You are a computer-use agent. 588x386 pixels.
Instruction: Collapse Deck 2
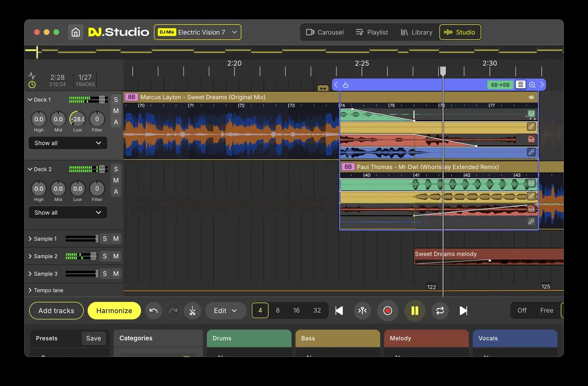coord(30,169)
